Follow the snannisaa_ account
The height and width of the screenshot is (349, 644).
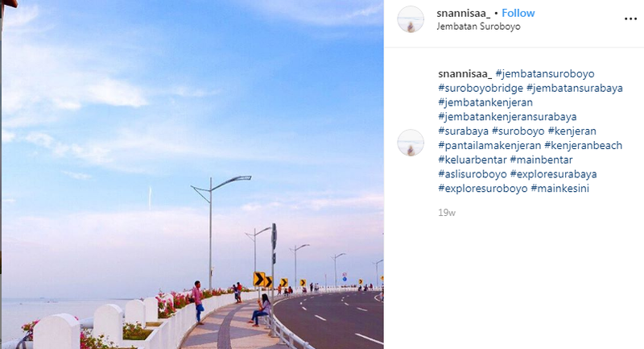pos(518,13)
